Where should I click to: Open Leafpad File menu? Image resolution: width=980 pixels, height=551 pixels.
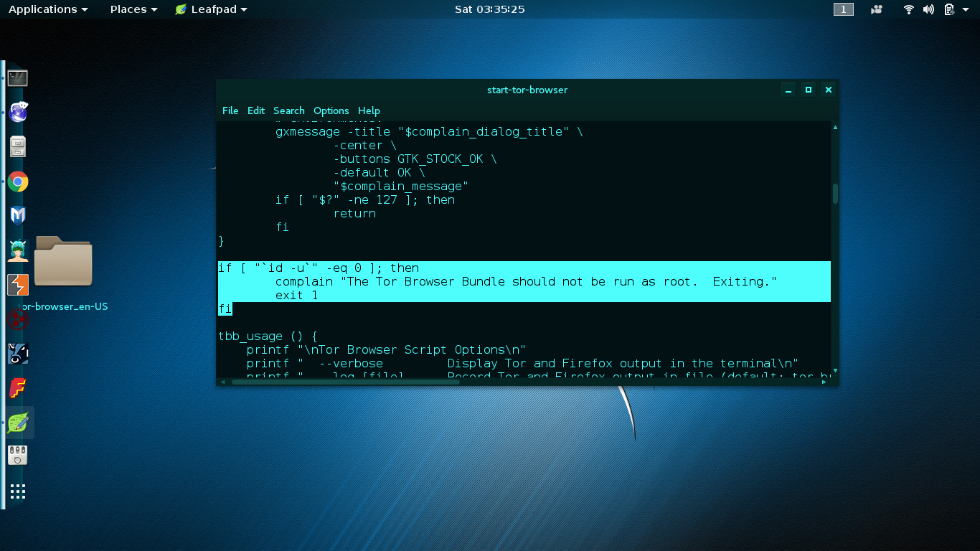point(230,110)
